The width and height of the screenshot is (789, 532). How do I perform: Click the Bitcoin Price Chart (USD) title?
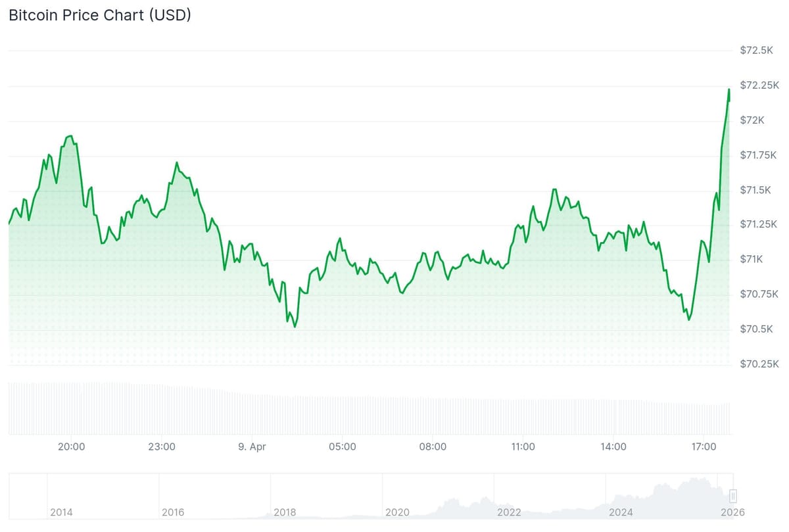point(99,15)
